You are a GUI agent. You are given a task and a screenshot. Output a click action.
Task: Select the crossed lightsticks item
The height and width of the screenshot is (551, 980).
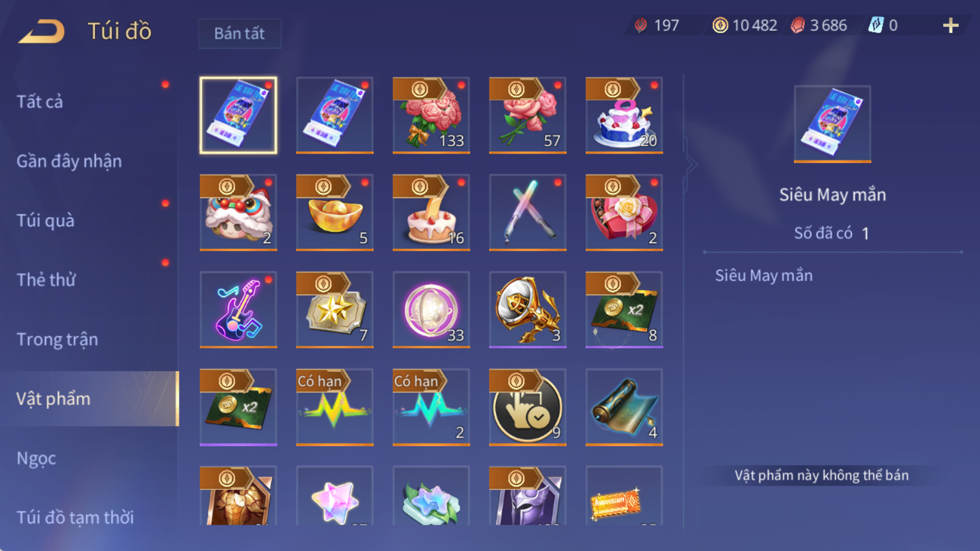pos(527,212)
